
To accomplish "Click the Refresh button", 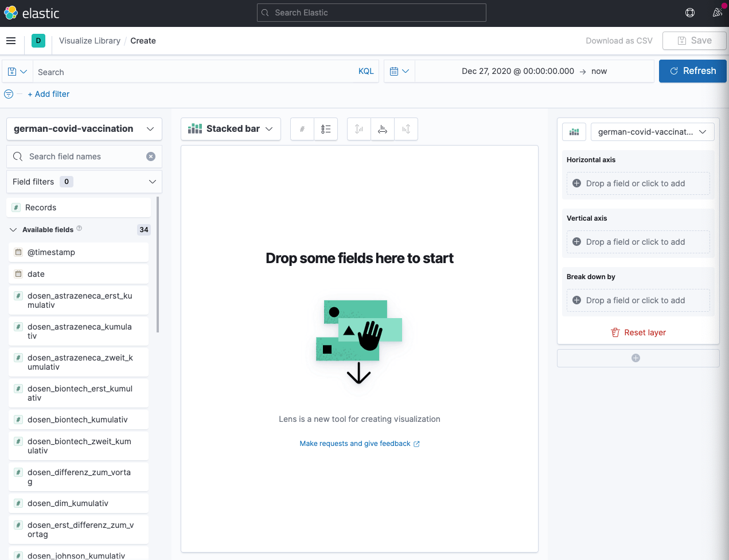I will click(x=692, y=71).
